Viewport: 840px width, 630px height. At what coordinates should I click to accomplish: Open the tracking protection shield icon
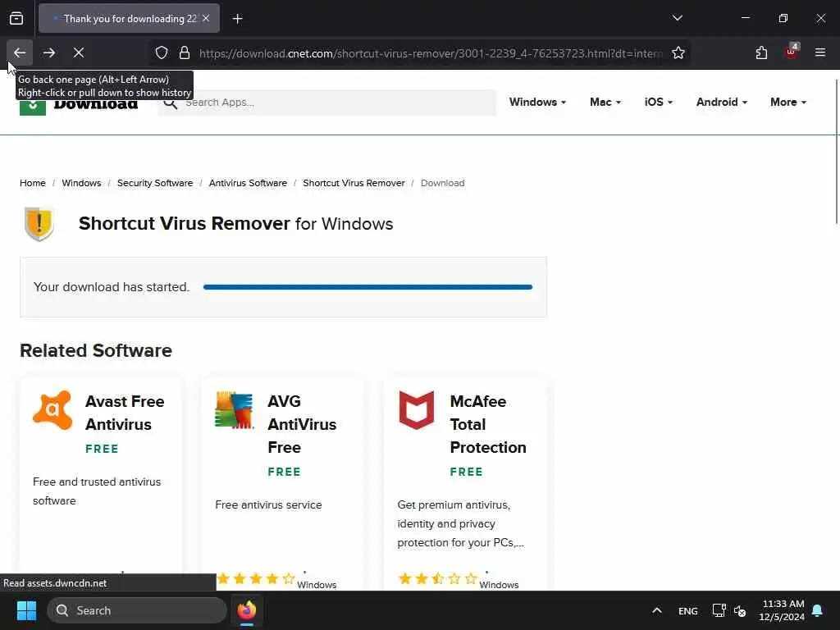[162, 53]
